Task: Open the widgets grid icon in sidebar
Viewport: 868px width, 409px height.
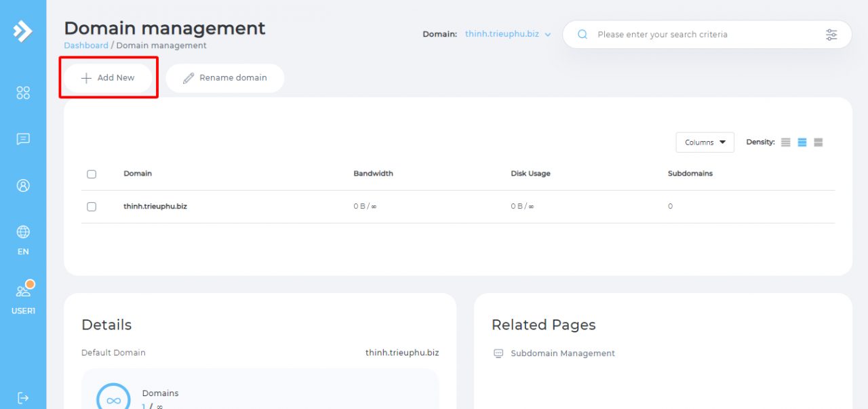Action: pyautogui.click(x=23, y=93)
